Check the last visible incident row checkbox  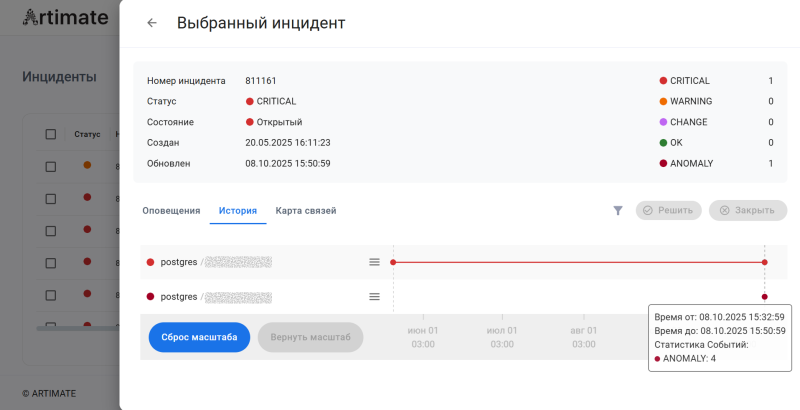coord(51,296)
